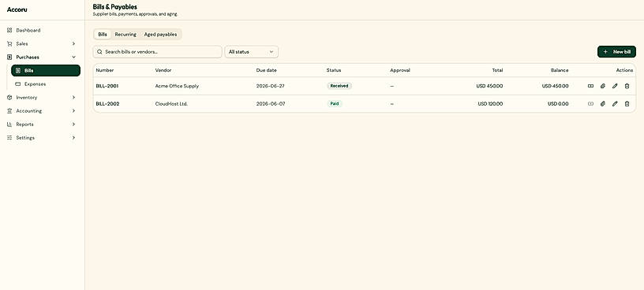644x290 pixels.
Task: Click the Due date column header
Action: pyautogui.click(x=267, y=70)
